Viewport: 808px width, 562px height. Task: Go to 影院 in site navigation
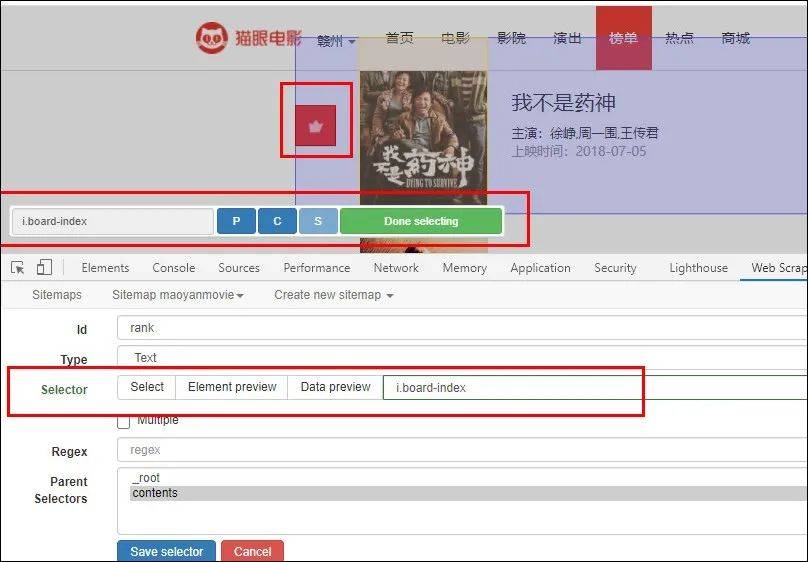click(x=511, y=38)
